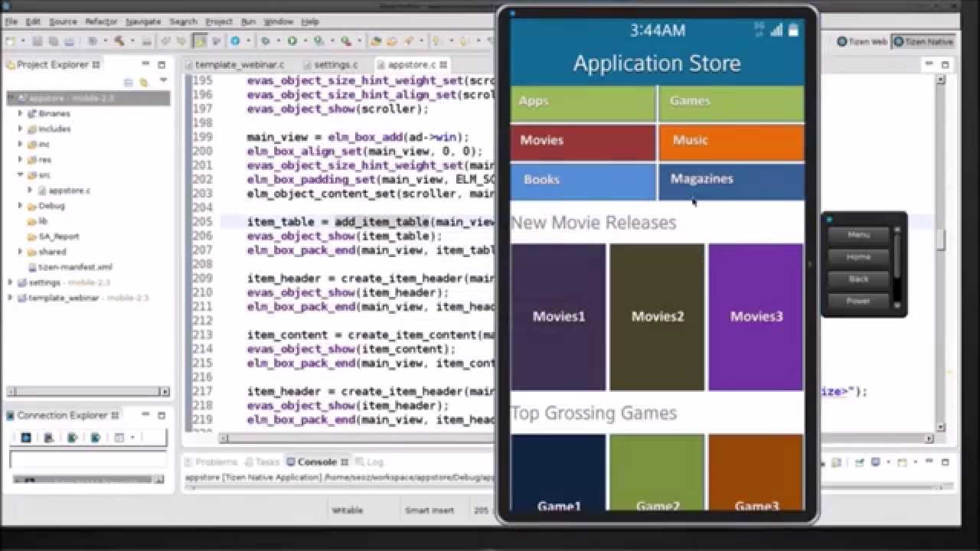Click second icon in Connection Explorer toolbar
980x551 pixels.
(48, 438)
